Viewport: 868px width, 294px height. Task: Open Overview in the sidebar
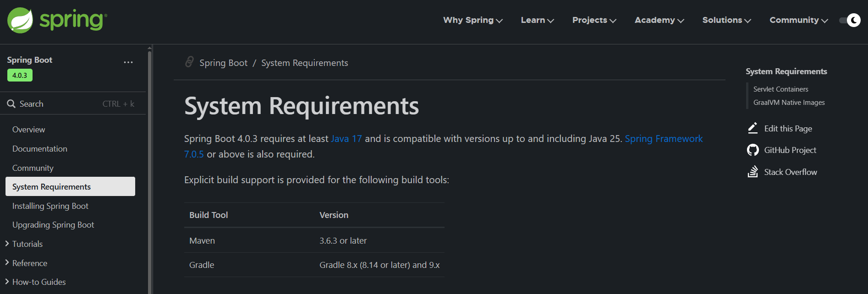28,130
